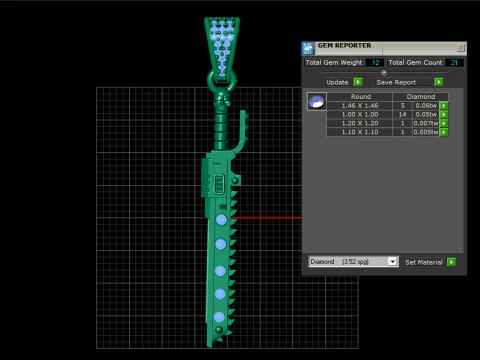Select the gem-studded pendant bail
The width and height of the screenshot is (480, 360).
coord(222,49)
